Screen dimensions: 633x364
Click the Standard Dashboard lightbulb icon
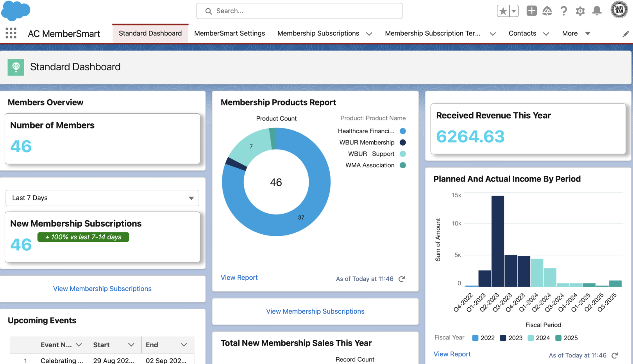pos(16,67)
